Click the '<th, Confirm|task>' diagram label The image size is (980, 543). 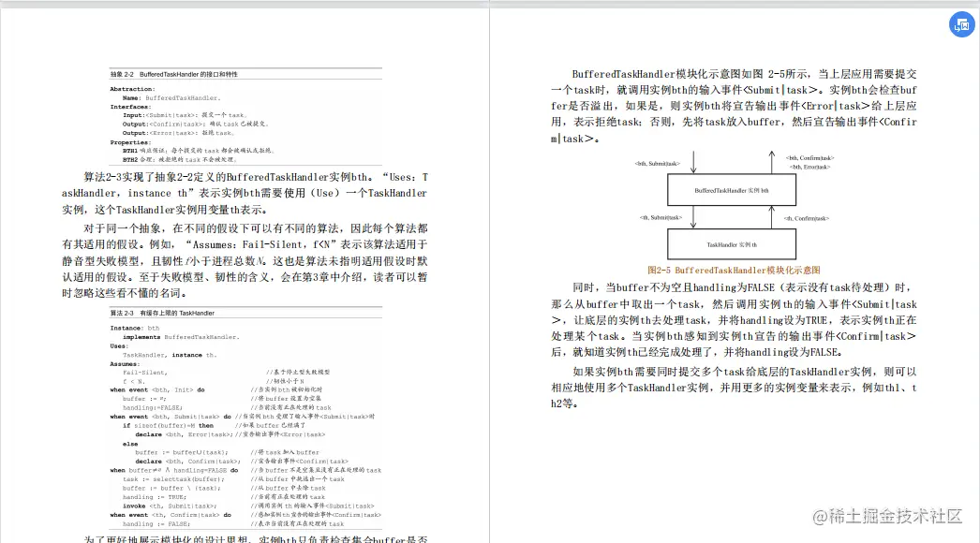pos(807,218)
